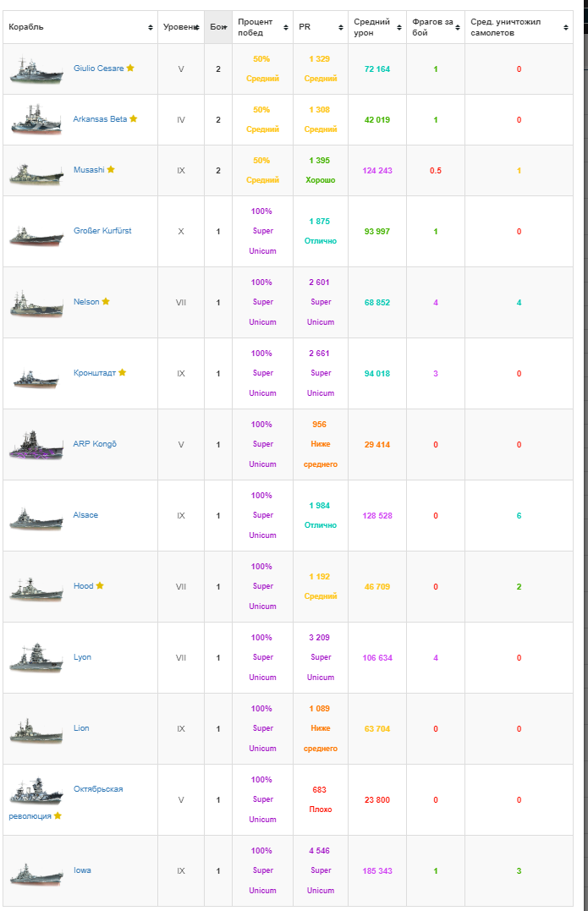Select the Giulio Cesare PR 1 329
Viewport: 588px width, 911px height.
tap(319, 58)
